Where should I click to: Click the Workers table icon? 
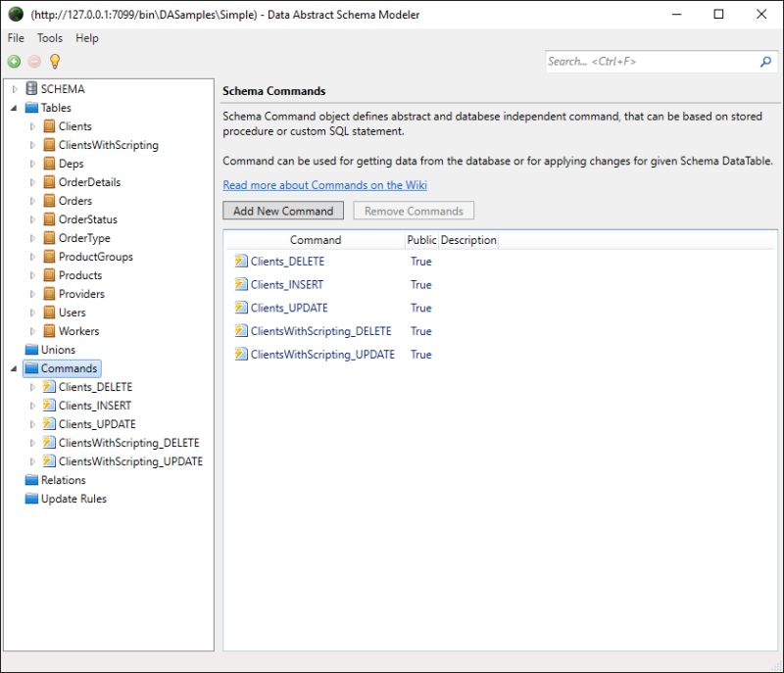(x=49, y=331)
